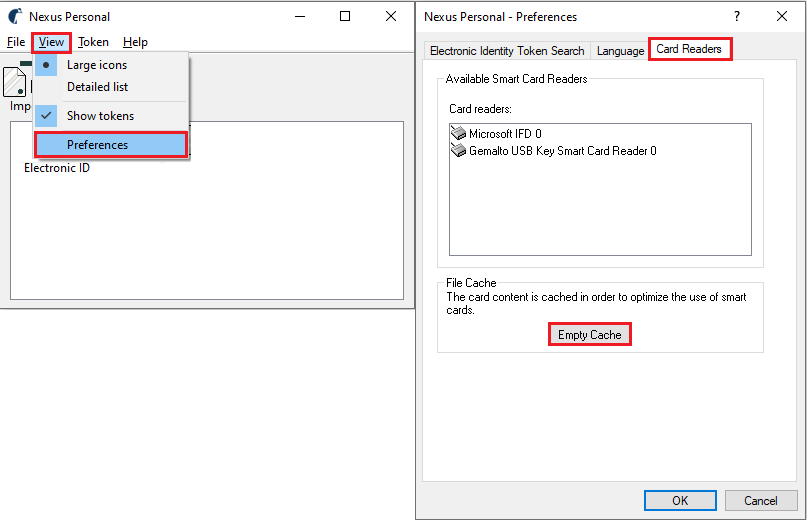Expand the Help menu
This screenshot has height=520, width=807.
(135, 42)
